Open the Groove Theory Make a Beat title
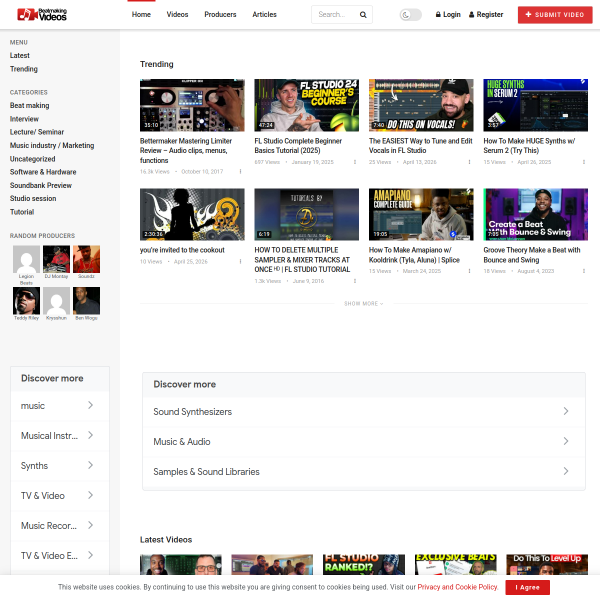 coord(532,255)
